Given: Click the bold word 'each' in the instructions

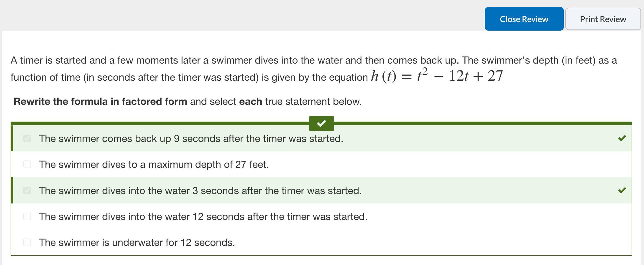Looking at the screenshot, I should [x=250, y=101].
